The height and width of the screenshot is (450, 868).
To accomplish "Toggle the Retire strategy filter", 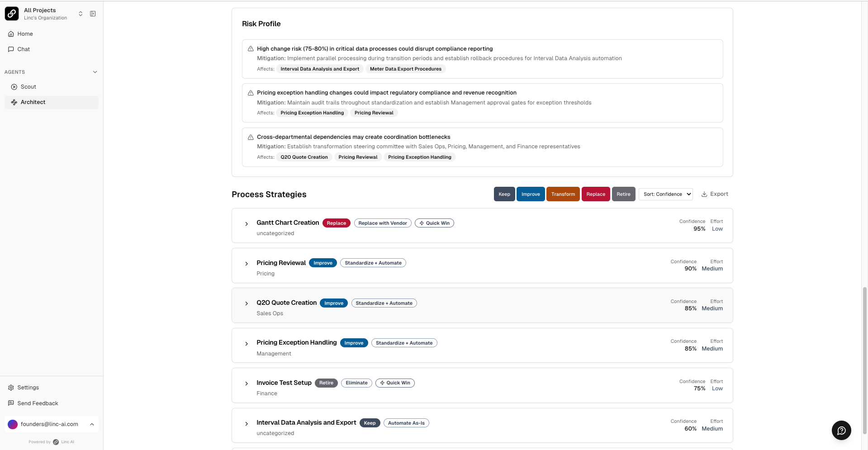I will [623, 194].
